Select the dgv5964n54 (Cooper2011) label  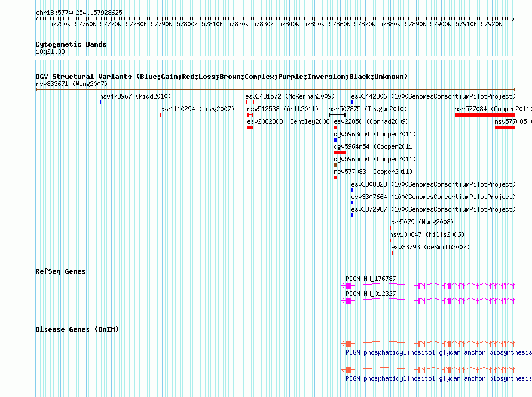click(x=375, y=146)
